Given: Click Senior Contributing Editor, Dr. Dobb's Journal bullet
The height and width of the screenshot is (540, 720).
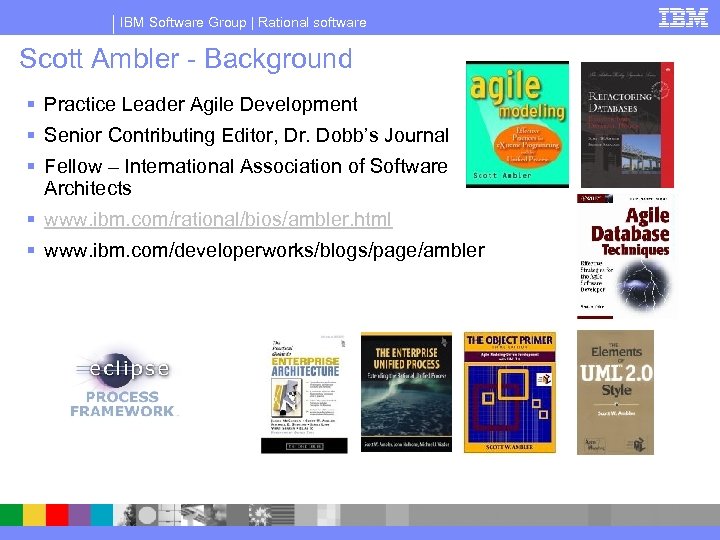Looking at the screenshot, I should (x=246, y=135).
